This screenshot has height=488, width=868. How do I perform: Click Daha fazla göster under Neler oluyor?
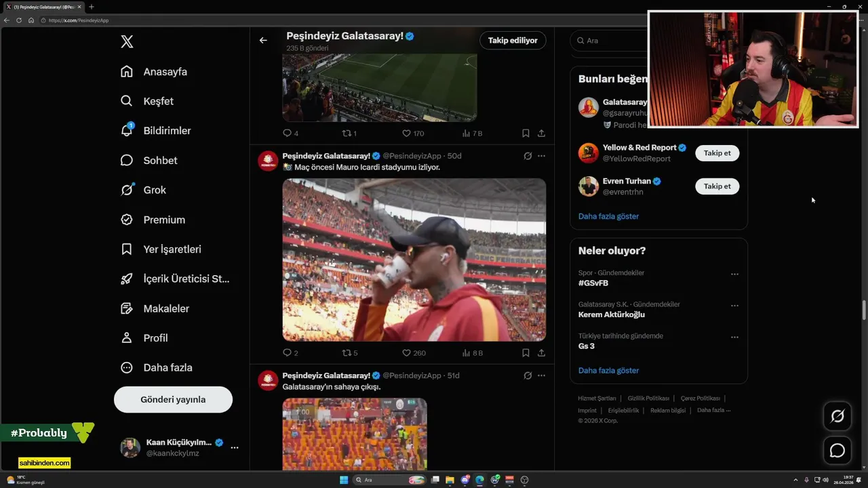click(608, 371)
